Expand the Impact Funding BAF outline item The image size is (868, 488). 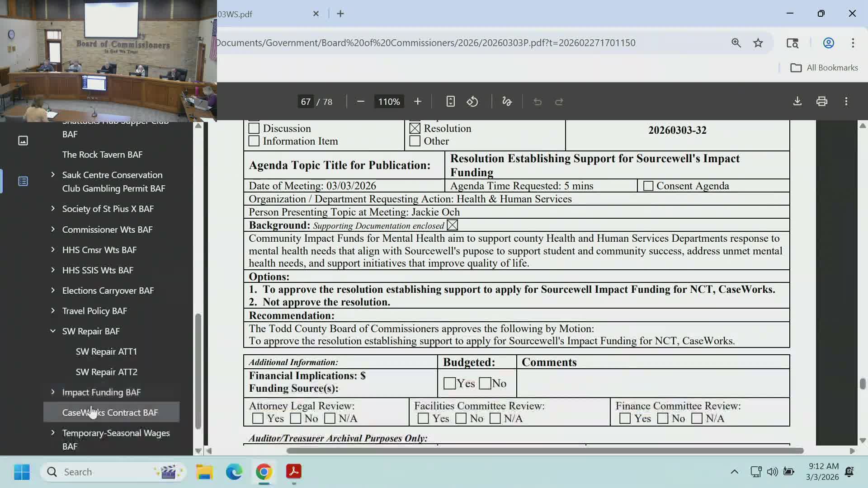[x=53, y=392]
